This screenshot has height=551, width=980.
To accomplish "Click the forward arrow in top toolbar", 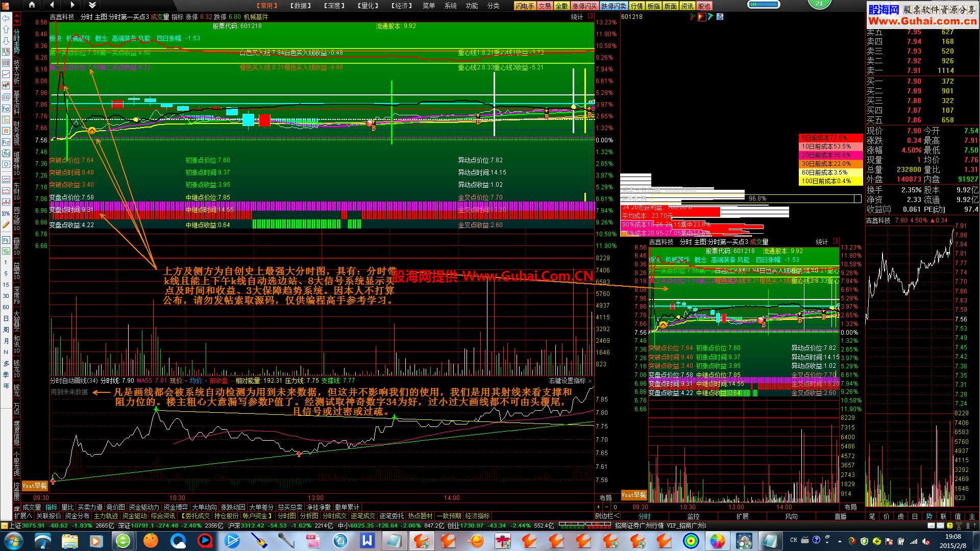I will tap(72, 5).
